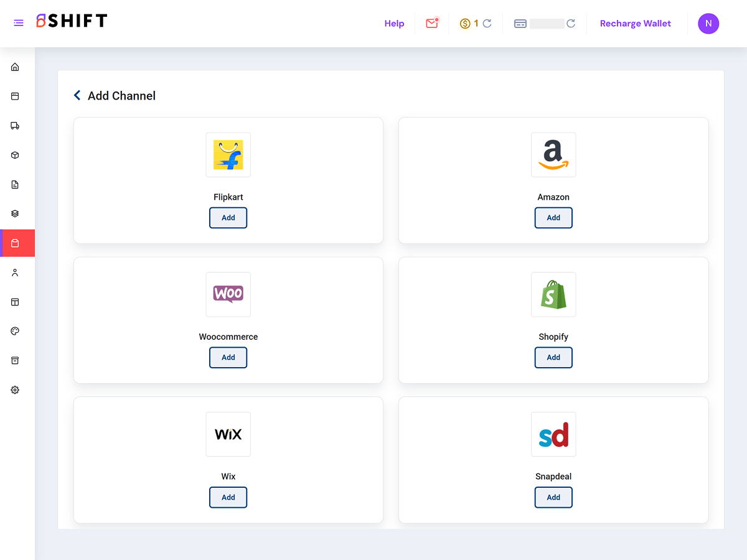Open the palette theme sidebar icon
Viewport: 747px width, 560px height.
(x=15, y=331)
